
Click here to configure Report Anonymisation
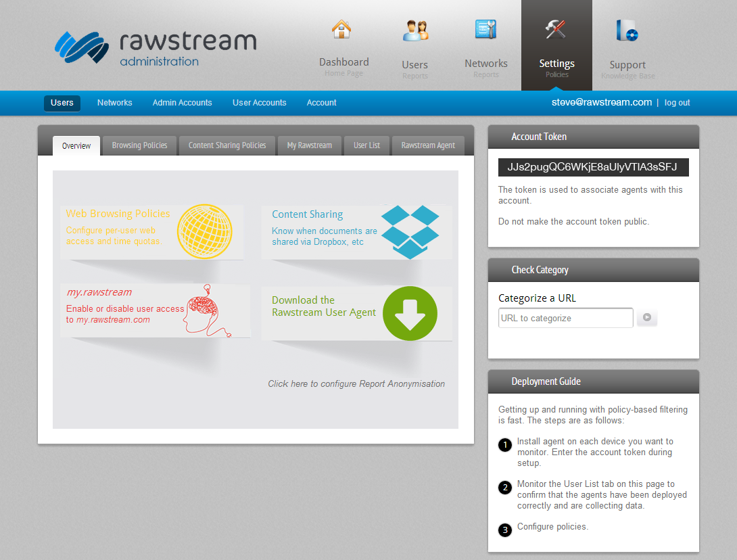pos(356,383)
